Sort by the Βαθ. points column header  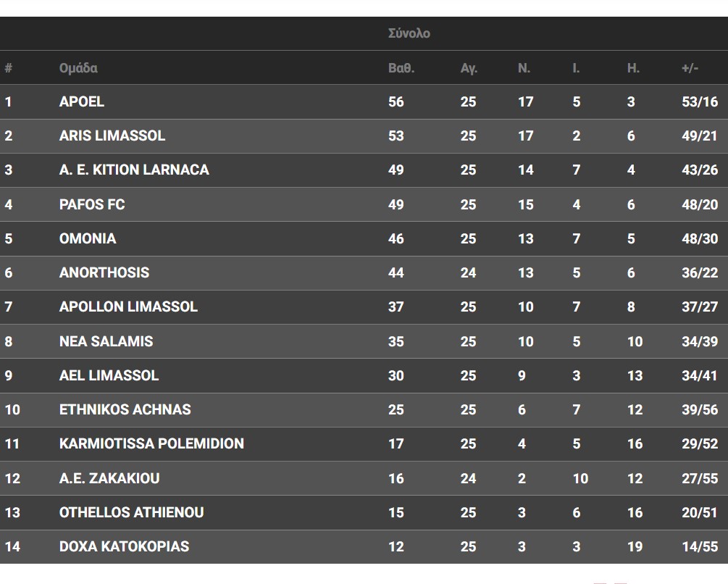click(x=401, y=68)
